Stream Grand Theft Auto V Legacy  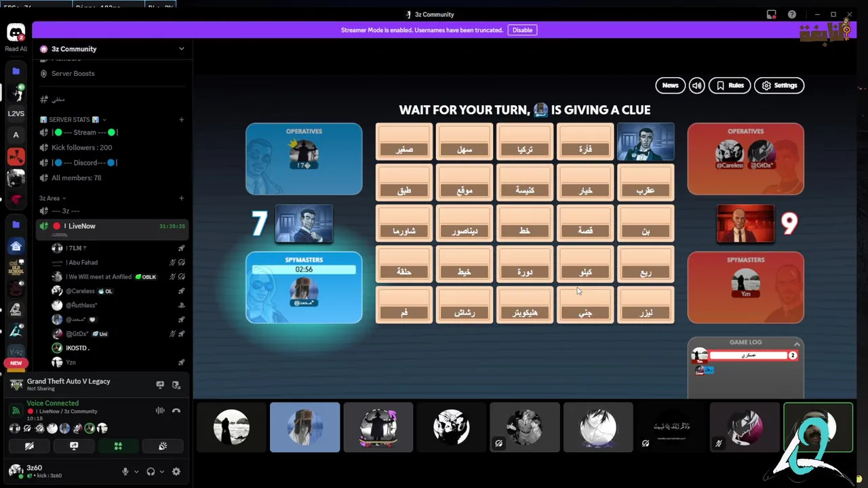click(x=160, y=384)
